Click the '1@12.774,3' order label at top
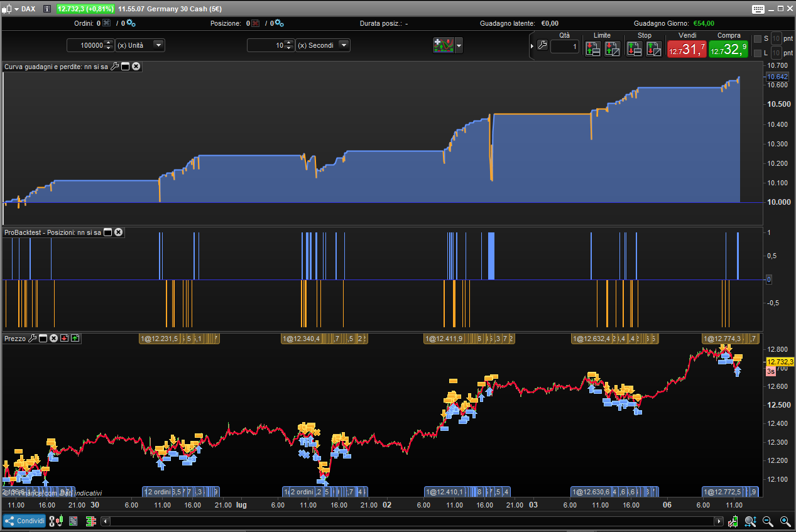The width and height of the screenshot is (796, 532). pyautogui.click(x=724, y=339)
